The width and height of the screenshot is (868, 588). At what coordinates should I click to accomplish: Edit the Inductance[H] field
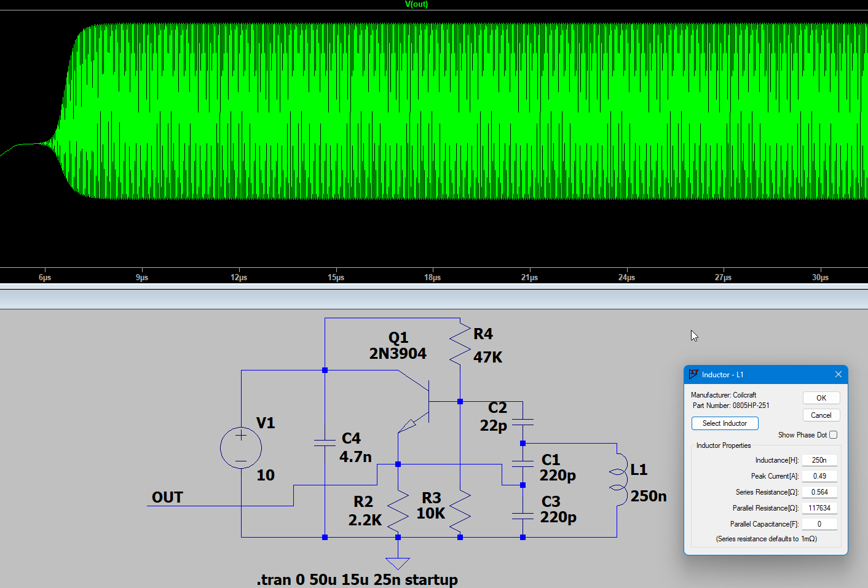[819, 460]
